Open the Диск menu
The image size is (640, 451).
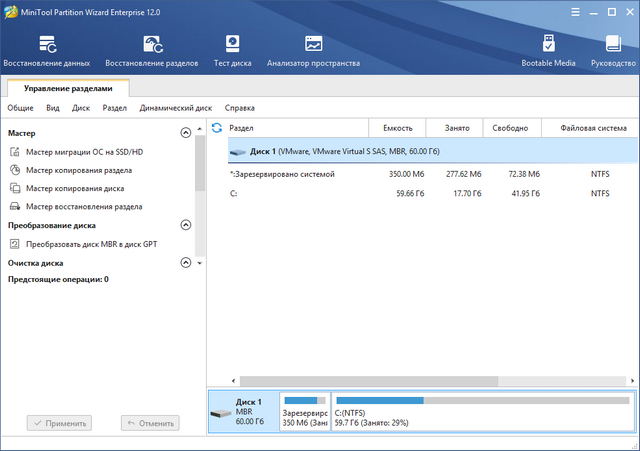pyautogui.click(x=81, y=108)
